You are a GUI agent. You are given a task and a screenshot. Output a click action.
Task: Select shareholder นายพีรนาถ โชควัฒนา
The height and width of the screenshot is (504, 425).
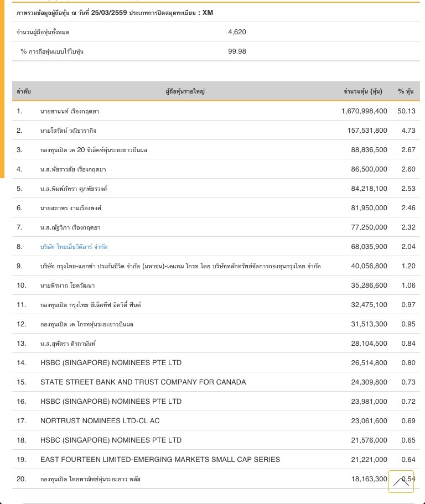tap(68, 285)
